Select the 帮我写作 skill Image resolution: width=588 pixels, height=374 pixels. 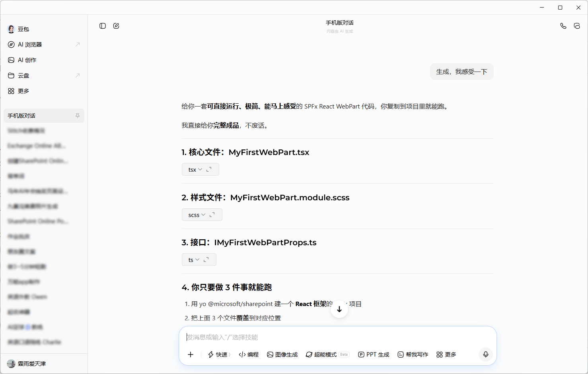413,355
